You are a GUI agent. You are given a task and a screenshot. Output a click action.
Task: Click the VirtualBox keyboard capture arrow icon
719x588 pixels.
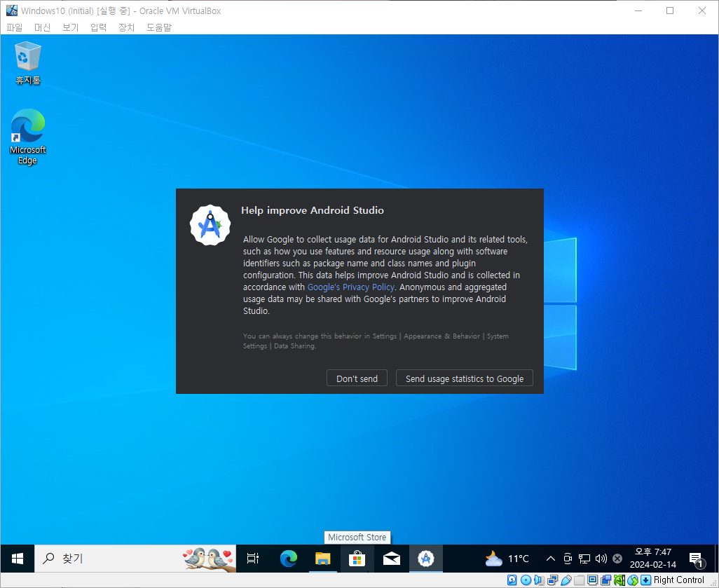click(645, 580)
